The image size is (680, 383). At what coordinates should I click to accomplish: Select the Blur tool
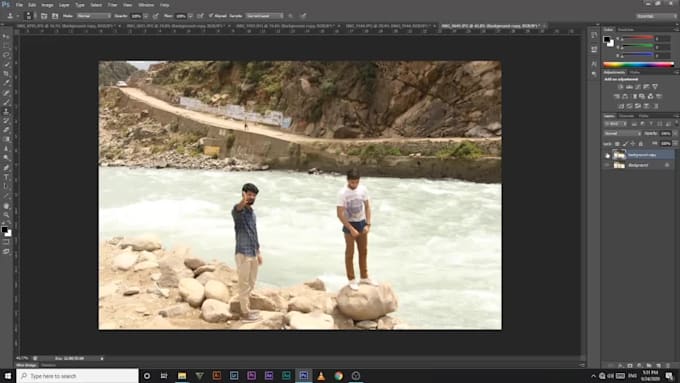click(x=6, y=149)
